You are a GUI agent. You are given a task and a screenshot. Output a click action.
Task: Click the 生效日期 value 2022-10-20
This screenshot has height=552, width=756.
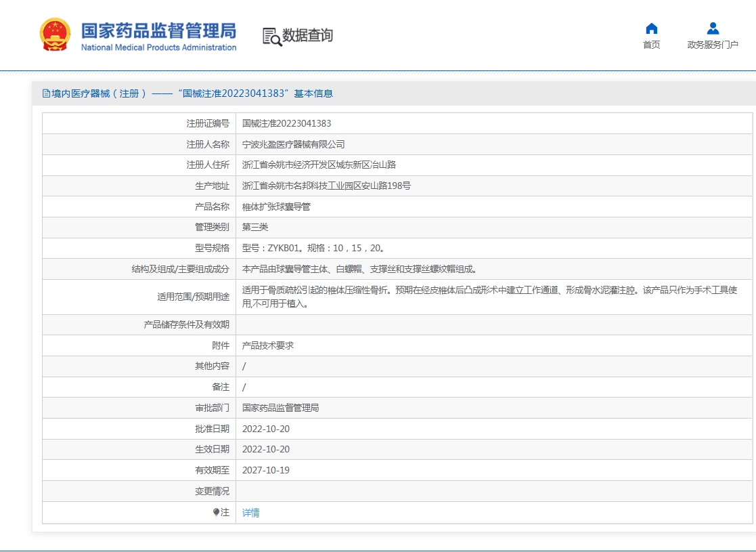(x=266, y=449)
